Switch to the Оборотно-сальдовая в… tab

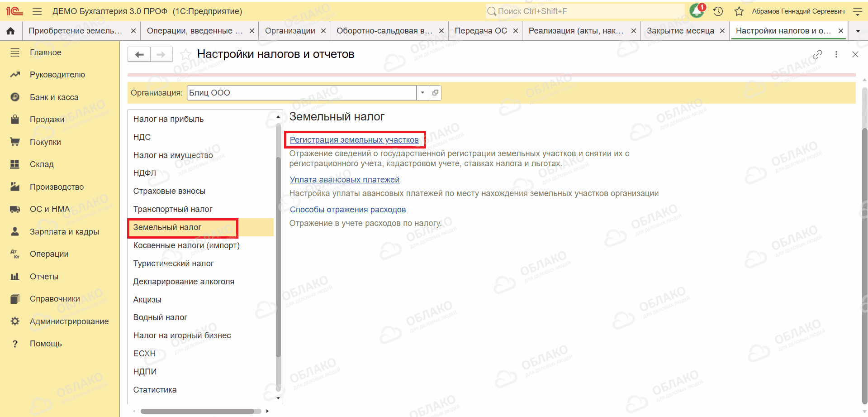pyautogui.click(x=384, y=31)
